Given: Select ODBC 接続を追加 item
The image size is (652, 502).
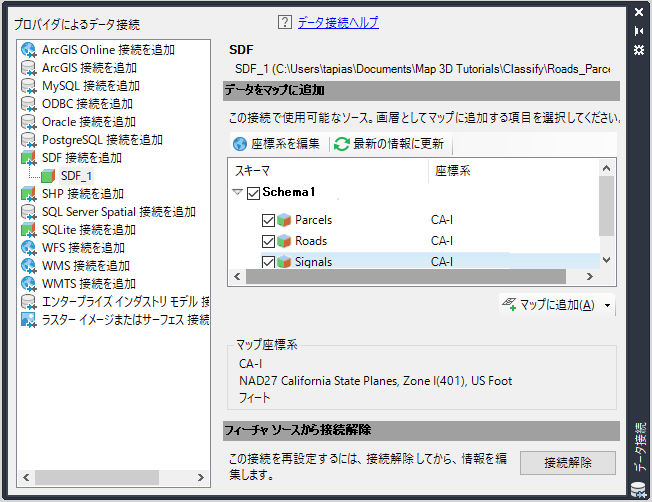Looking at the screenshot, I should [x=87, y=104].
